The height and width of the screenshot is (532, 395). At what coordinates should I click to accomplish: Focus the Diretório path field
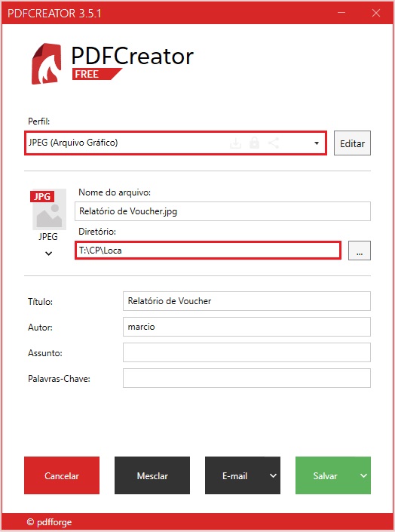[208, 251]
